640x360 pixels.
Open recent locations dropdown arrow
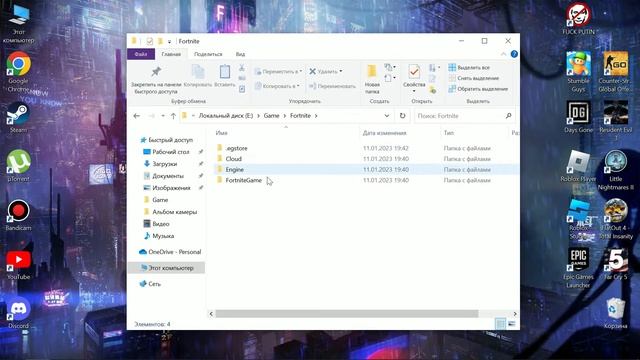click(163, 116)
